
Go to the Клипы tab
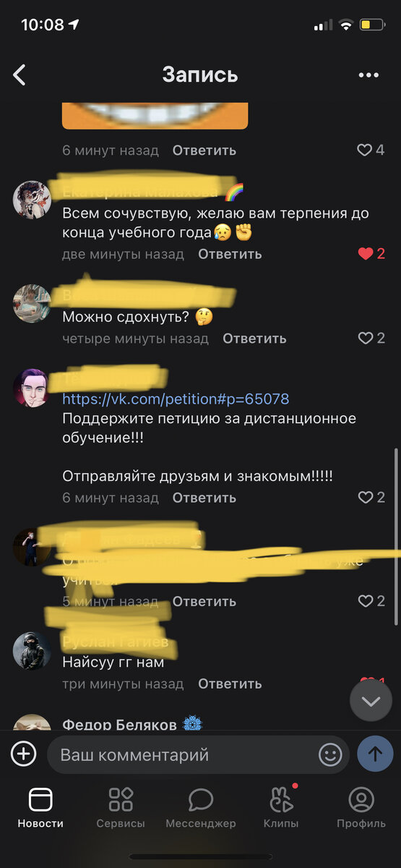click(281, 808)
